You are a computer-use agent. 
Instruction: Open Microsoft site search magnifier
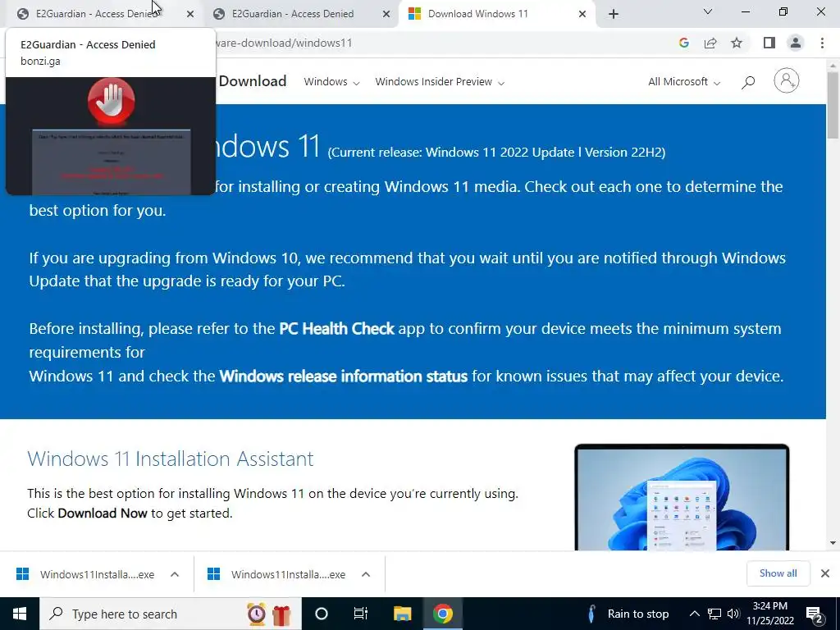point(748,82)
